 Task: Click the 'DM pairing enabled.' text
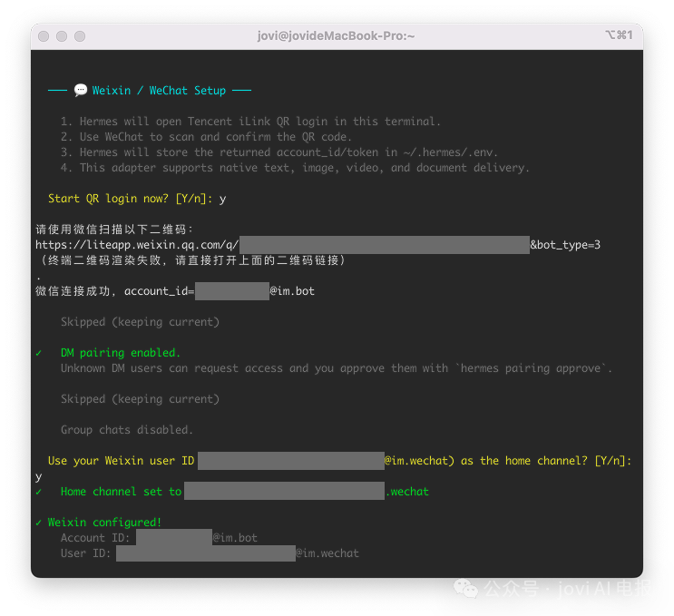coord(121,353)
